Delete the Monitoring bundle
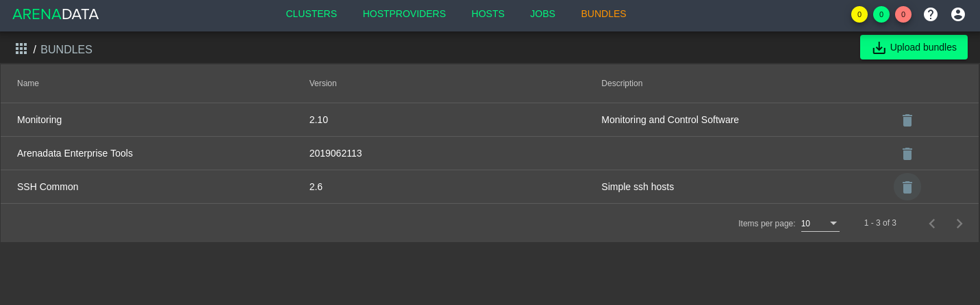This screenshot has width=980, height=305. click(x=907, y=120)
